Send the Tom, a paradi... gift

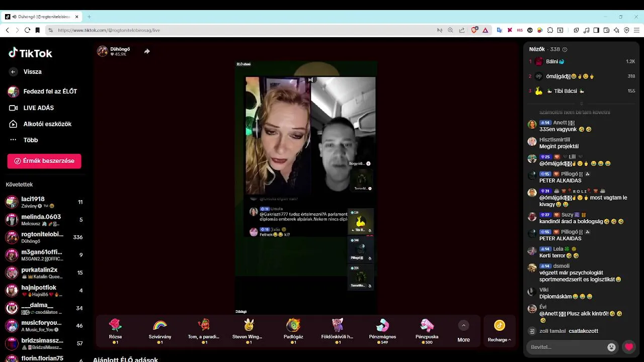pyautogui.click(x=204, y=331)
